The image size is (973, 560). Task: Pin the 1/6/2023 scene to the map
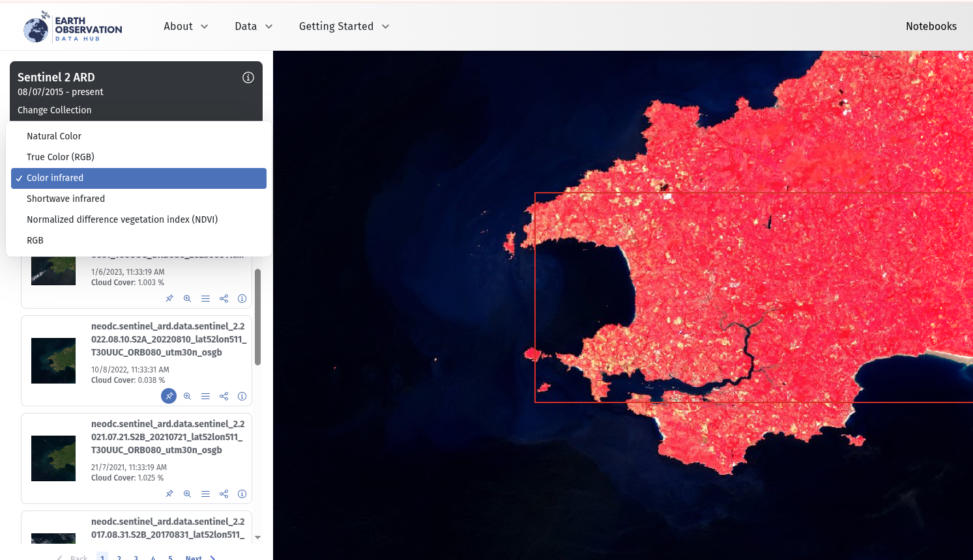point(169,298)
